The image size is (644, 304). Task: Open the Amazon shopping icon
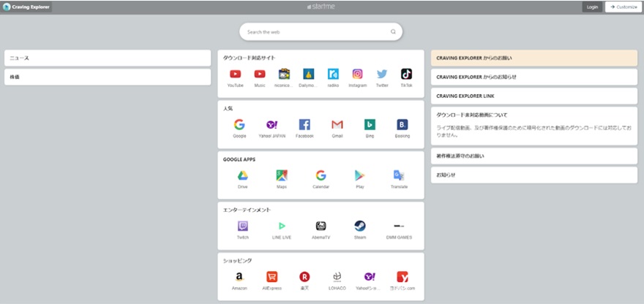(239, 277)
